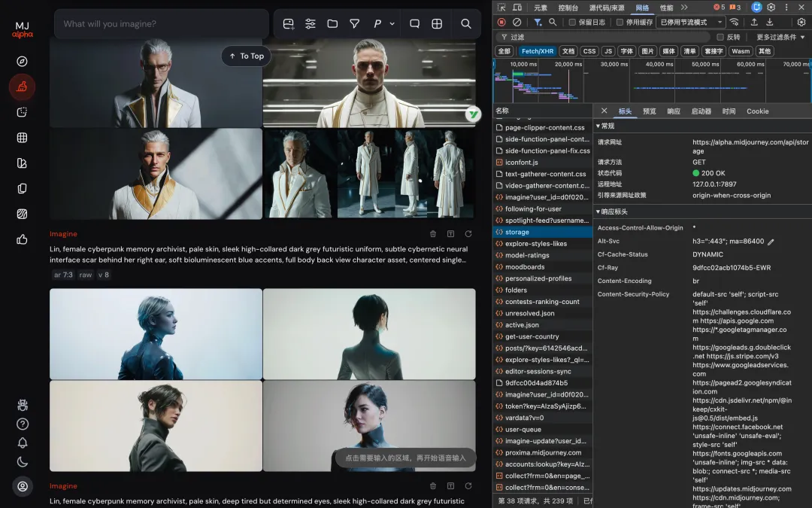Screen dimensions: 812x508
Task: Expand the 更多过滤条件 dropdown
Action: [x=780, y=37]
